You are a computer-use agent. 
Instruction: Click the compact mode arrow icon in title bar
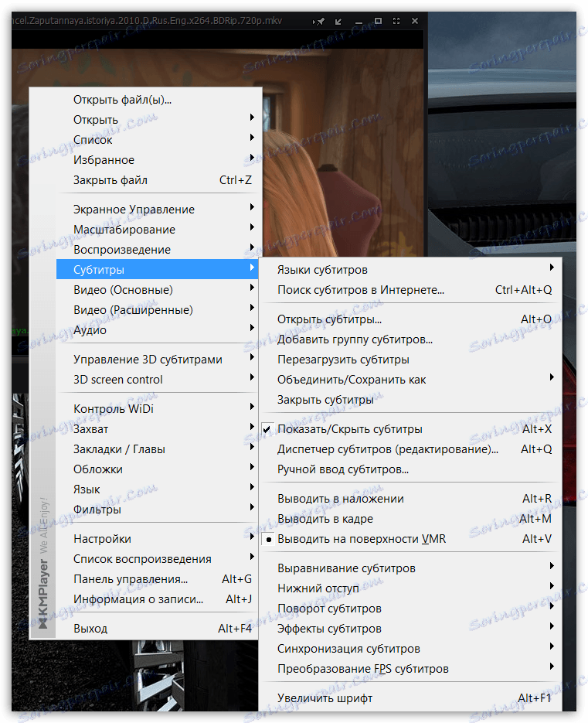tap(338, 21)
